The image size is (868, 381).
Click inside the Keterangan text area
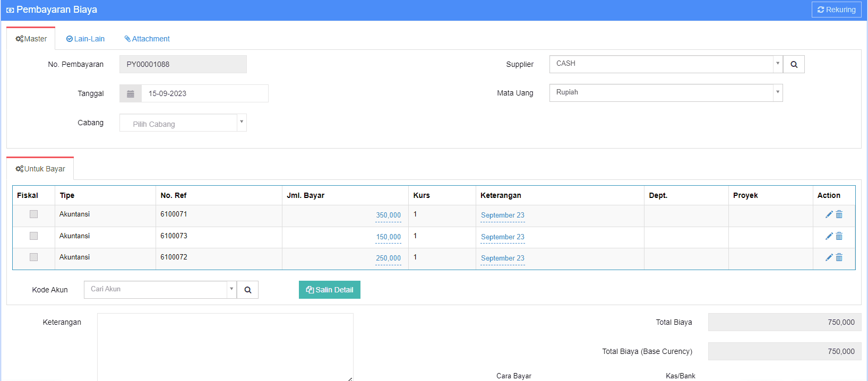(x=225, y=346)
